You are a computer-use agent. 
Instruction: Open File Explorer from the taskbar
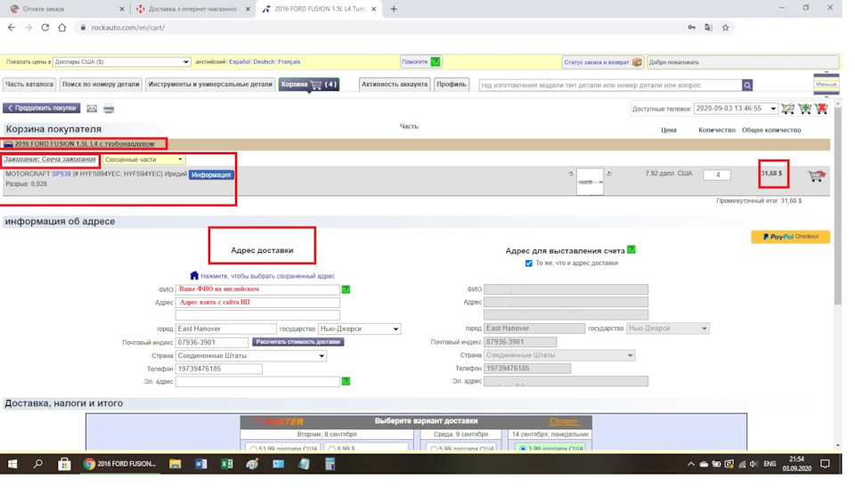[175, 464]
